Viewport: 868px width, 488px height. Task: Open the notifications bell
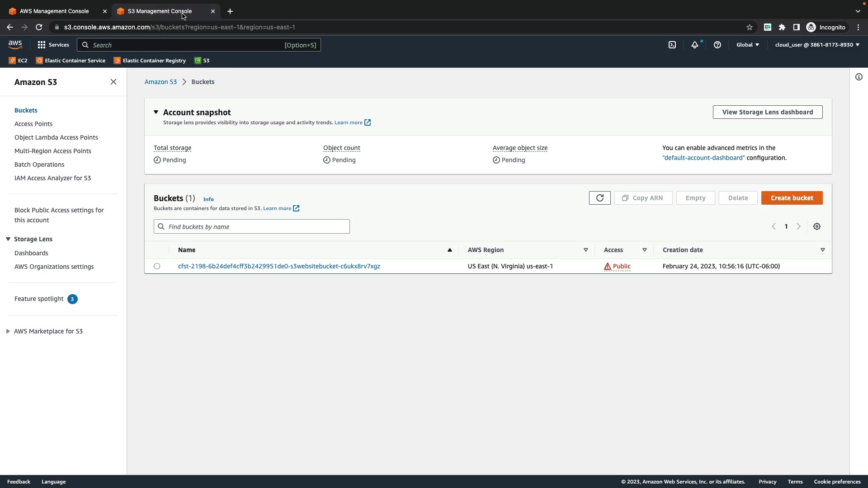click(695, 45)
